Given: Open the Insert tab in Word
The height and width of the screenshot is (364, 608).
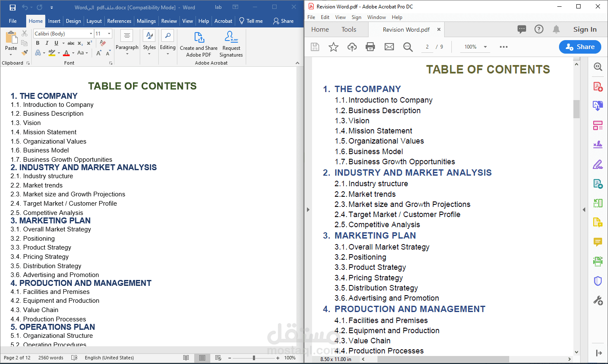Looking at the screenshot, I should [54, 21].
